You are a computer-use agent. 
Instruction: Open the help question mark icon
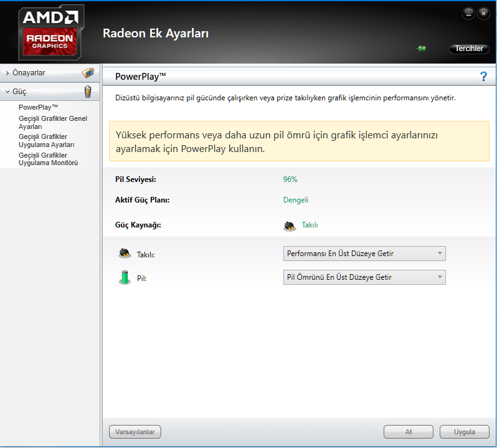pos(483,77)
